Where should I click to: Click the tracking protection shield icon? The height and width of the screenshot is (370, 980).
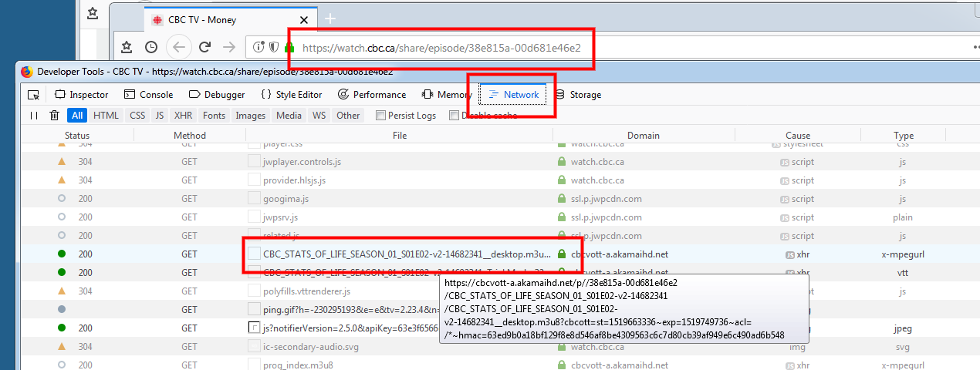[273, 47]
